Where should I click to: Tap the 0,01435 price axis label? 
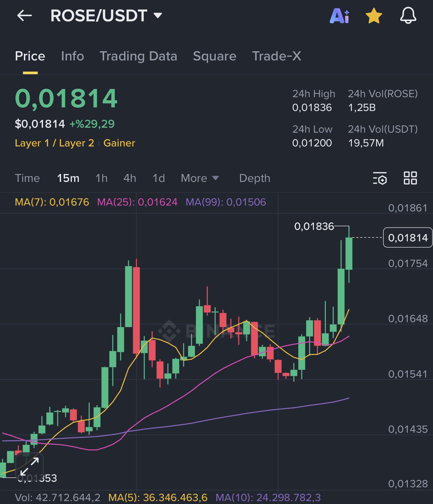pos(408,429)
